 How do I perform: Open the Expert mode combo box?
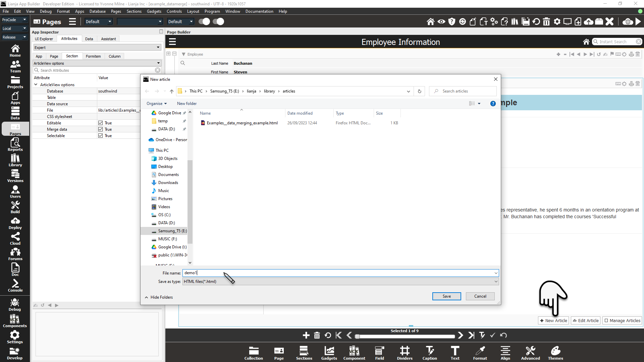click(x=97, y=48)
